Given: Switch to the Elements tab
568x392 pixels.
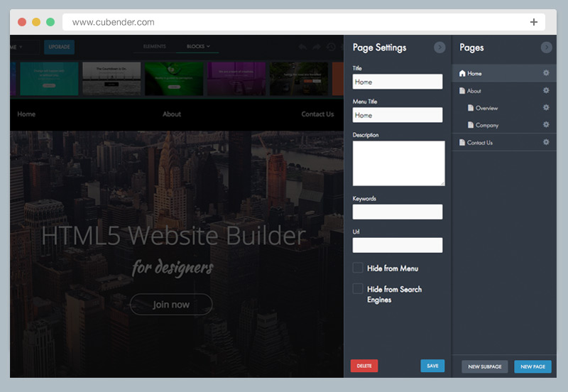Looking at the screenshot, I should click(155, 46).
